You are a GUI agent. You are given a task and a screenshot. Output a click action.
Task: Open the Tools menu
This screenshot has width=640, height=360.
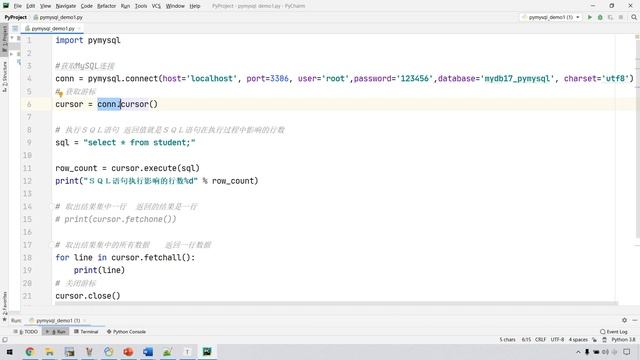coord(141,6)
